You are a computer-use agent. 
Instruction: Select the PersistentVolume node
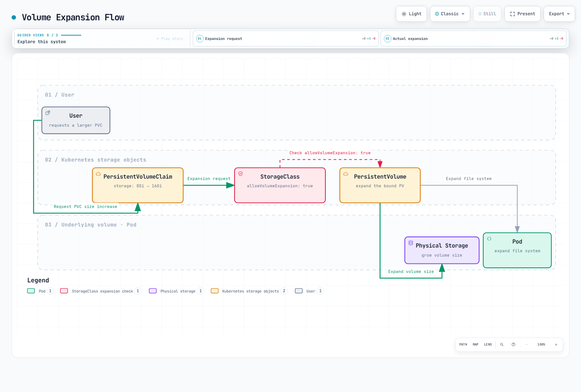380,185
